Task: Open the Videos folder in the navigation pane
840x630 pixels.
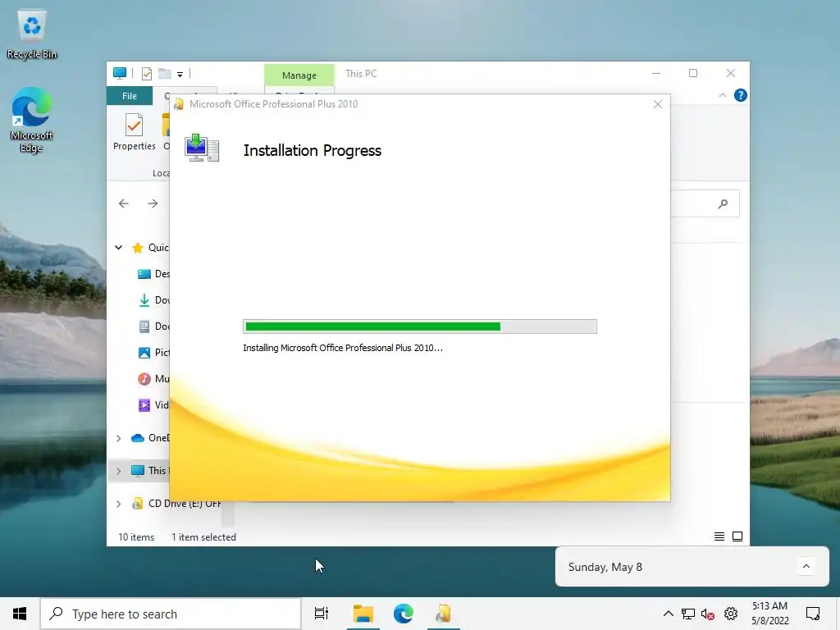Action: 153,405
